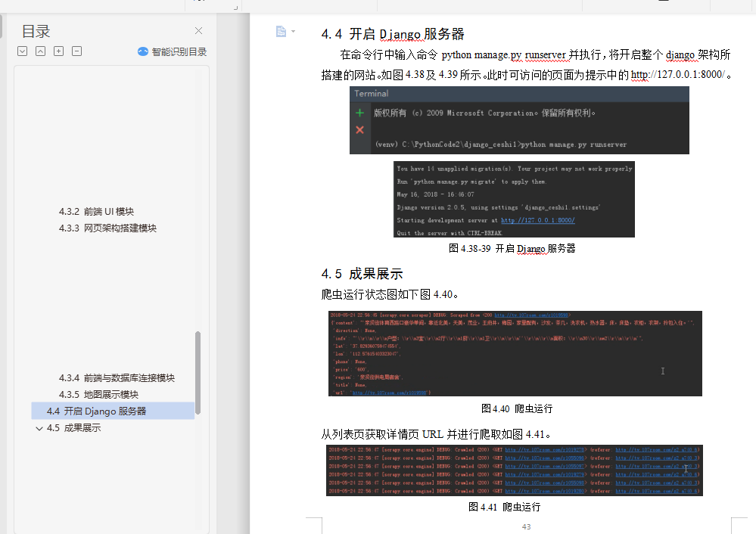Open dropdown arrow beside page icon
Viewport: 756px width, 534px height.
(293, 31)
